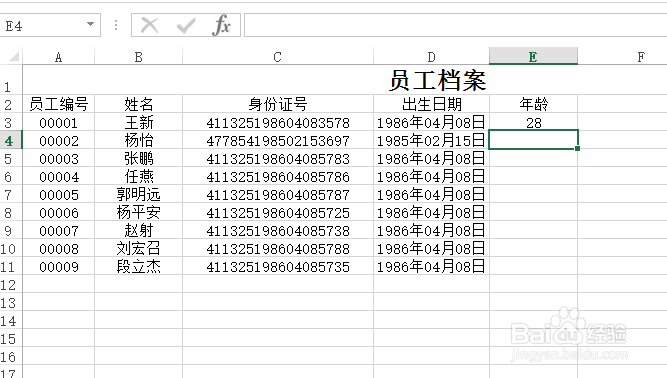The height and width of the screenshot is (378, 667).
Task: Select row 3 header
Action: [x=11, y=122]
